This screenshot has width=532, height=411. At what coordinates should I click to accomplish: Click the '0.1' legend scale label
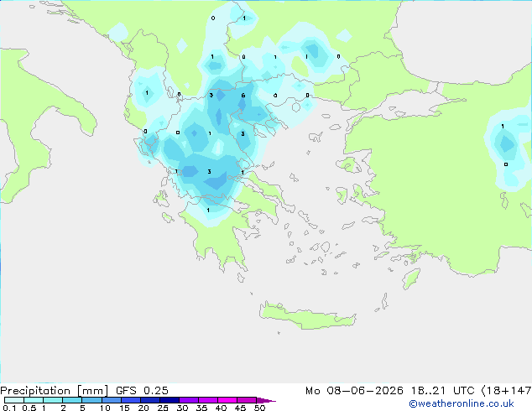tap(9, 408)
